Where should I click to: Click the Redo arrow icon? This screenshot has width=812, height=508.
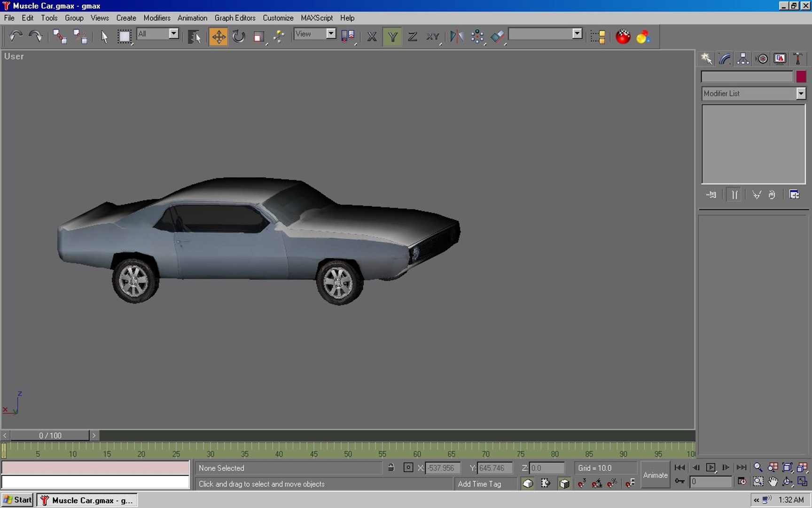pyautogui.click(x=36, y=36)
